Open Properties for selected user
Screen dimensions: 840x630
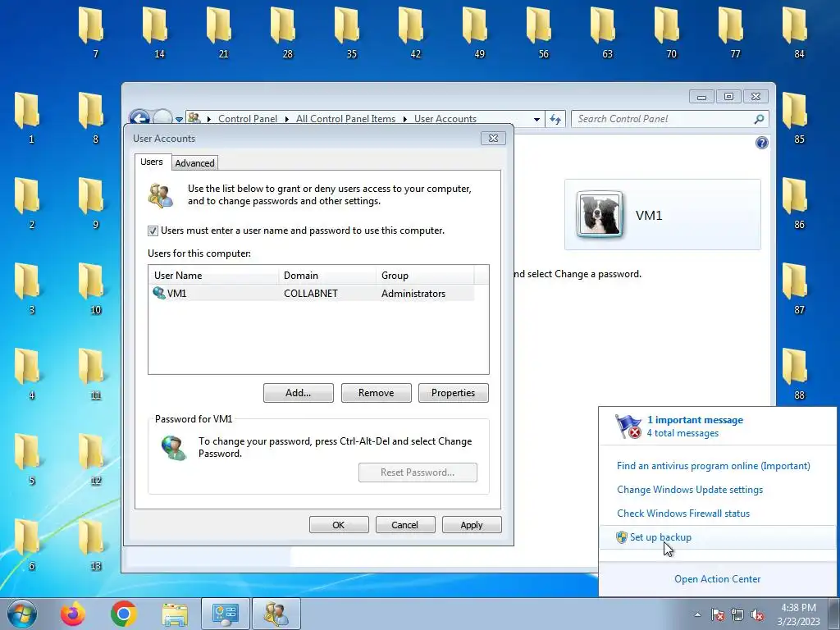pyautogui.click(x=453, y=393)
